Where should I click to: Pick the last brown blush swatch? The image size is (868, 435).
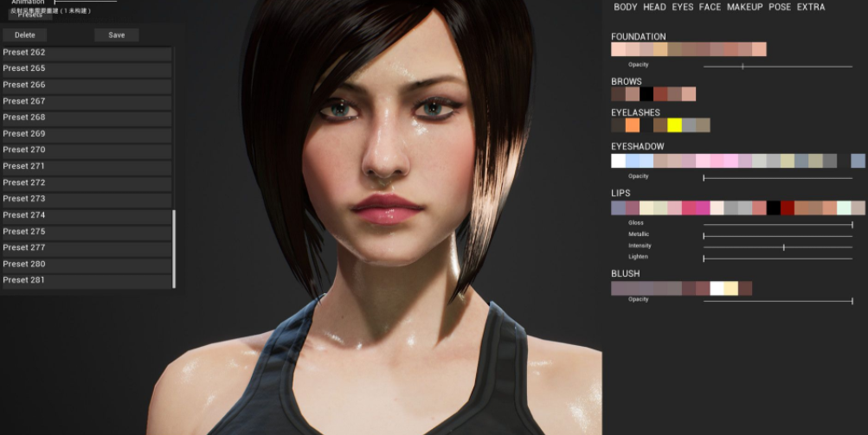745,288
